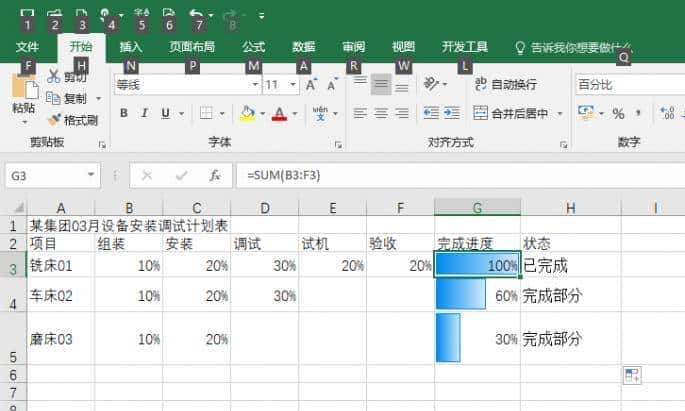Open font group dialog launcher
The width and height of the screenshot is (685, 411).
tap(338, 145)
